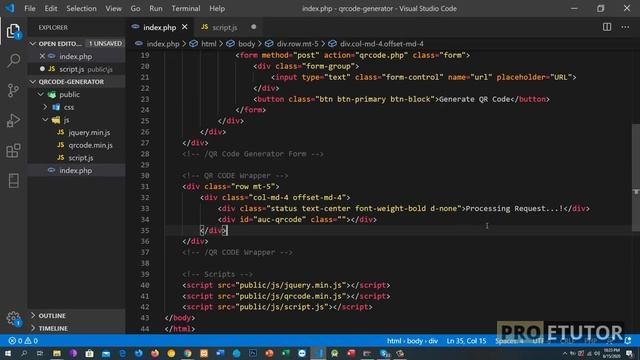
Task: Click the errors and warnings status indicator
Action: [23, 341]
